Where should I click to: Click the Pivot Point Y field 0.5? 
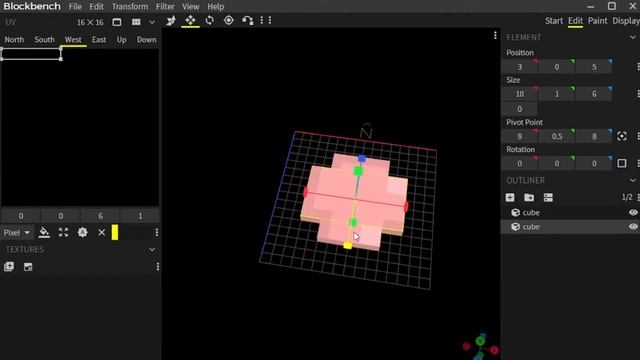coord(557,136)
